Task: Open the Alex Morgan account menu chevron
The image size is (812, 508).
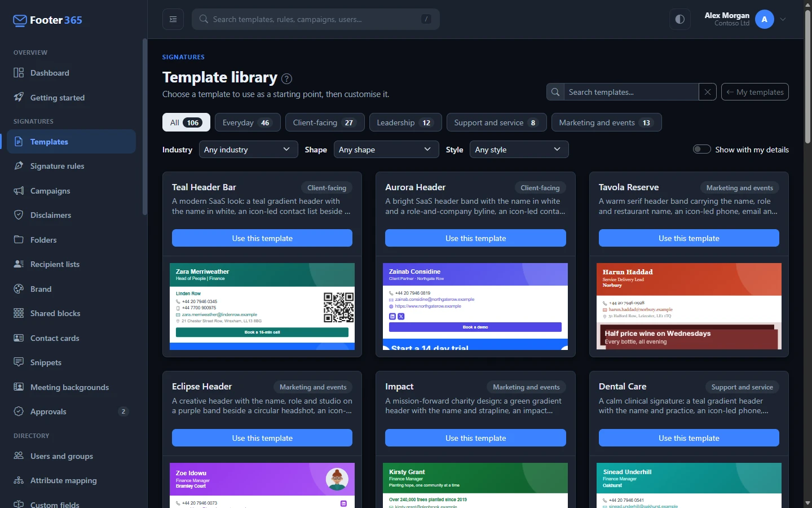Action: pos(783,19)
